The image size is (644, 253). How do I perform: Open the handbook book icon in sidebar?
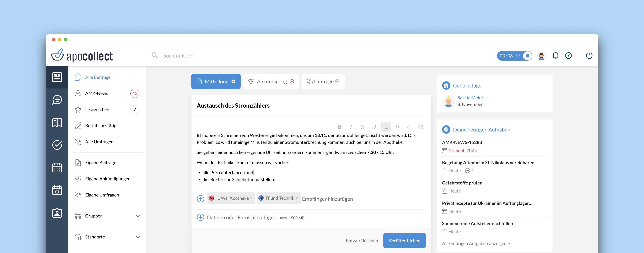pyautogui.click(x=57, y=123)
